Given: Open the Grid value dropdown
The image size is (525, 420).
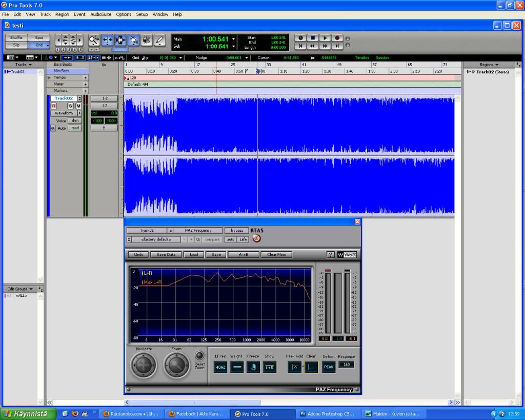Looking at the screenshot, I should point(181,57).
